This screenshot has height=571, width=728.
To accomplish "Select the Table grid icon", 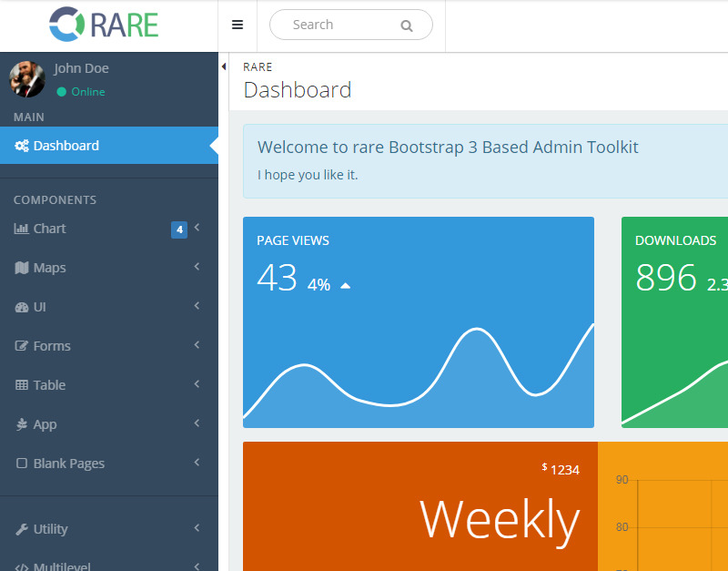I will [x=22, y=385].
